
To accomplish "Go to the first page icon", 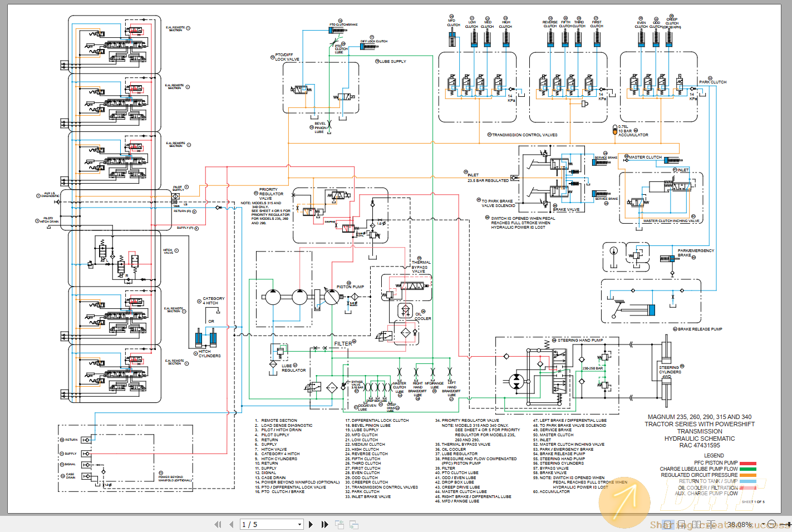I will click(218, 524).
